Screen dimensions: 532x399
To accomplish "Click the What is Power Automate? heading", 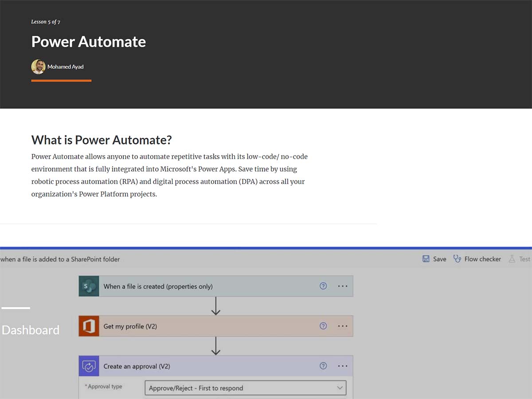I will click(x=102, y=140).
